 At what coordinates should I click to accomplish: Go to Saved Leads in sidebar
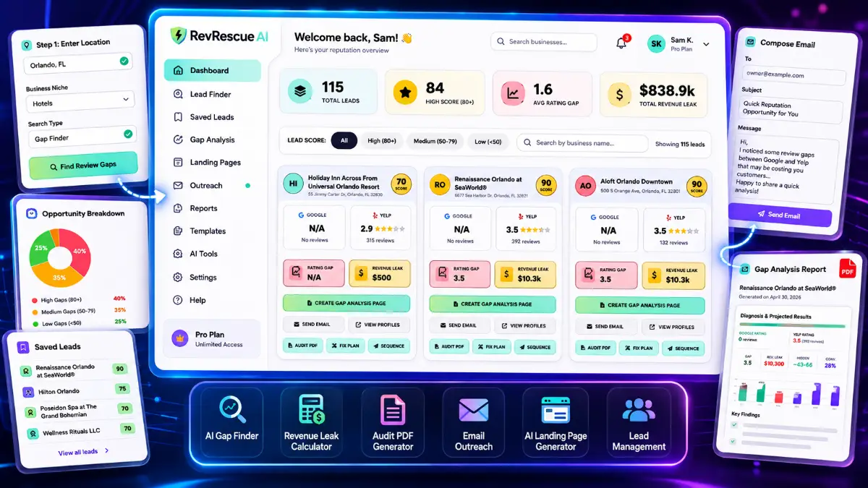[212, 117]
